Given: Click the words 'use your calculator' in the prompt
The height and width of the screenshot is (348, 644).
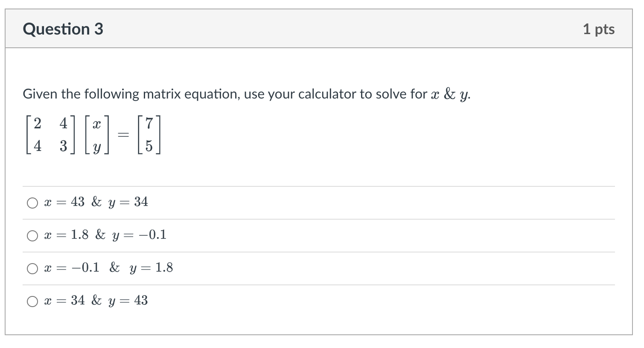Looking at the screenshot, I should 300,94.
